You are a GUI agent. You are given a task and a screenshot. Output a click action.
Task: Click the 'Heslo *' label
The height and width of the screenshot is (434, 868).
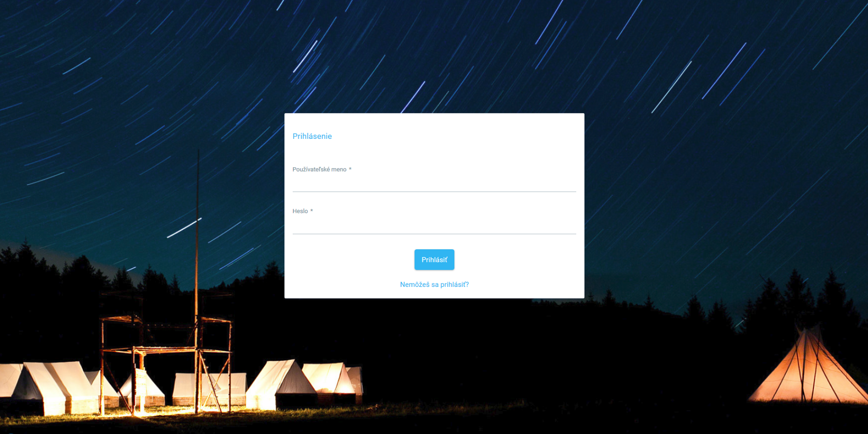[x=302, y=211]
